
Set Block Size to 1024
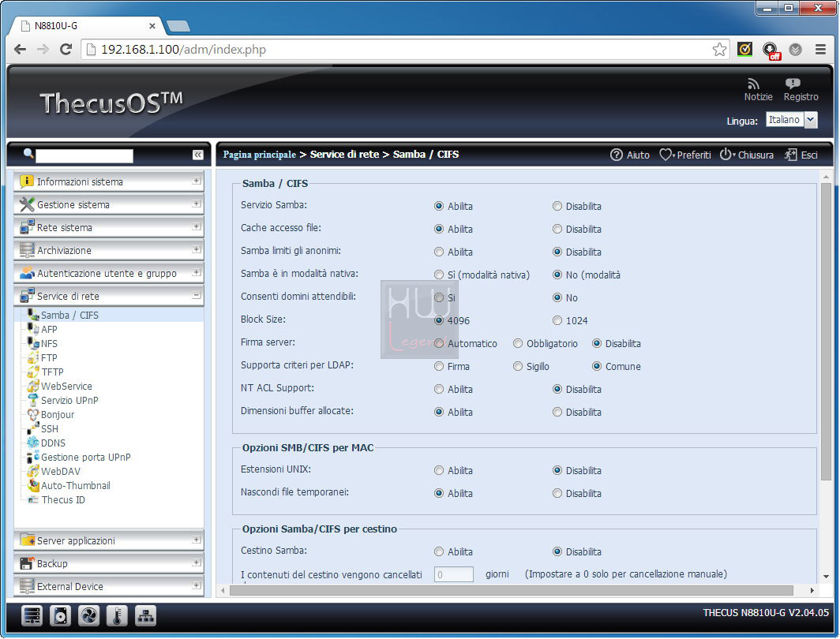click(557, 320)
